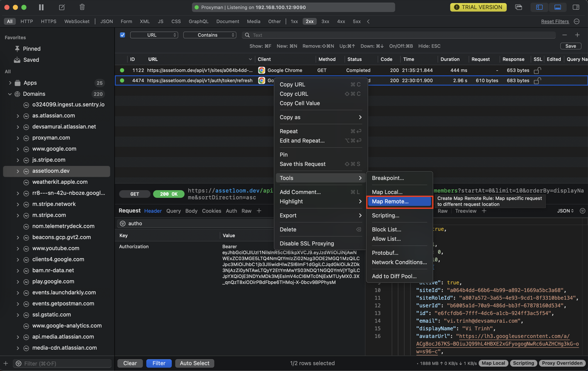Open the filter options ellipsis icon
Image resolution: width=588 pixels, height=371 pixels.
(x=577, y=21)
